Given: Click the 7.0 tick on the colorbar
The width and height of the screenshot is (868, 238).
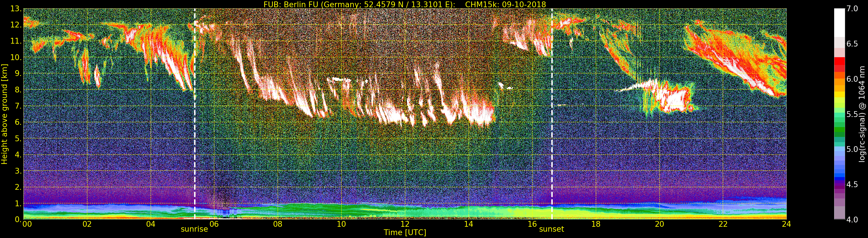Looking at the screenshot, I should click(x=852, y=9).
